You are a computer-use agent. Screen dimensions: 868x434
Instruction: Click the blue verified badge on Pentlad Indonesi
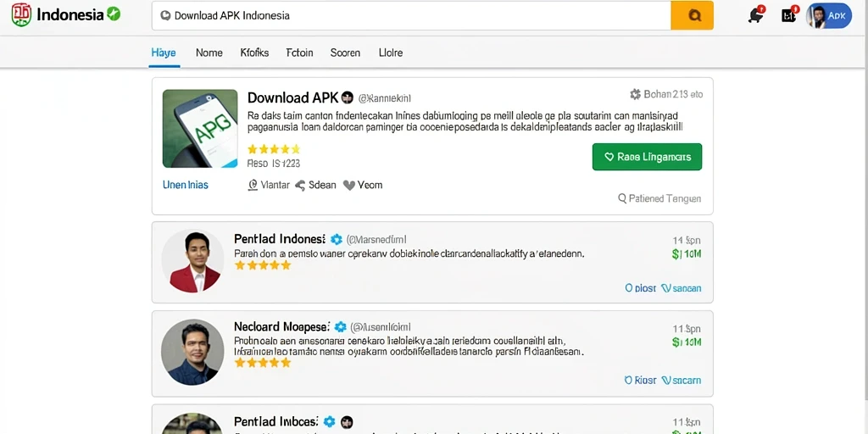[x=336, y=239]
